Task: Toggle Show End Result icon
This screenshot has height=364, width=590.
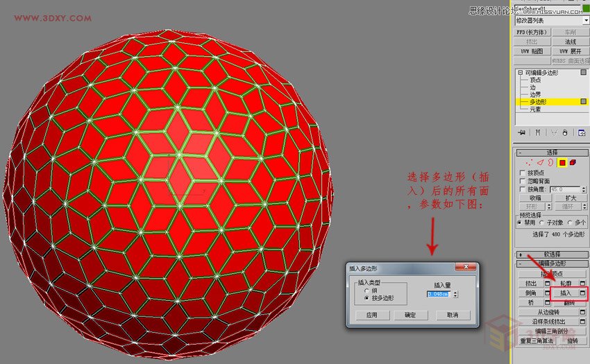Action: point(538,132)
